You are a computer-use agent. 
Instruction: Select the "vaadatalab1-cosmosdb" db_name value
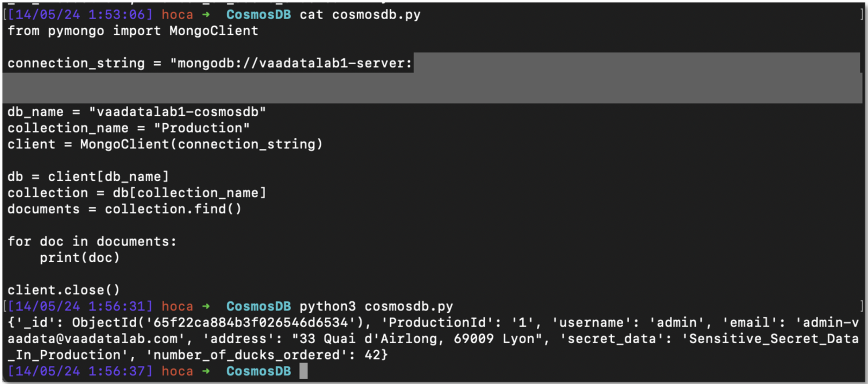[x=177, y=112]
